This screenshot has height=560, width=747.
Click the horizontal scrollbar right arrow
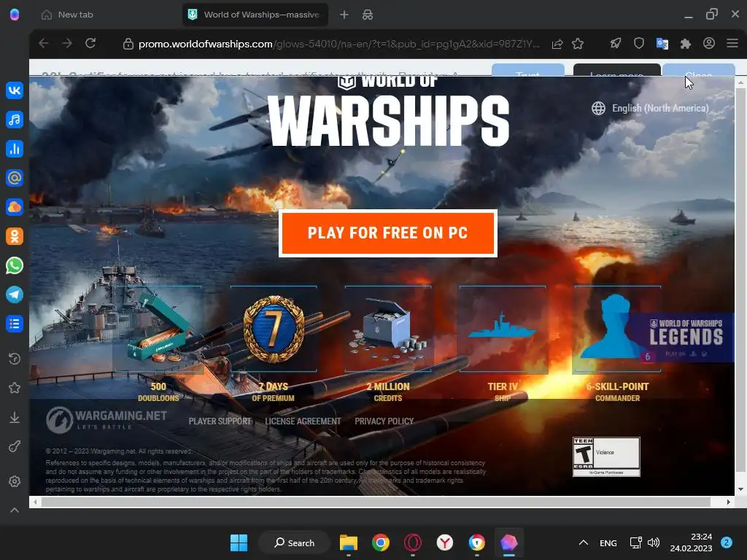pos(729,502)
